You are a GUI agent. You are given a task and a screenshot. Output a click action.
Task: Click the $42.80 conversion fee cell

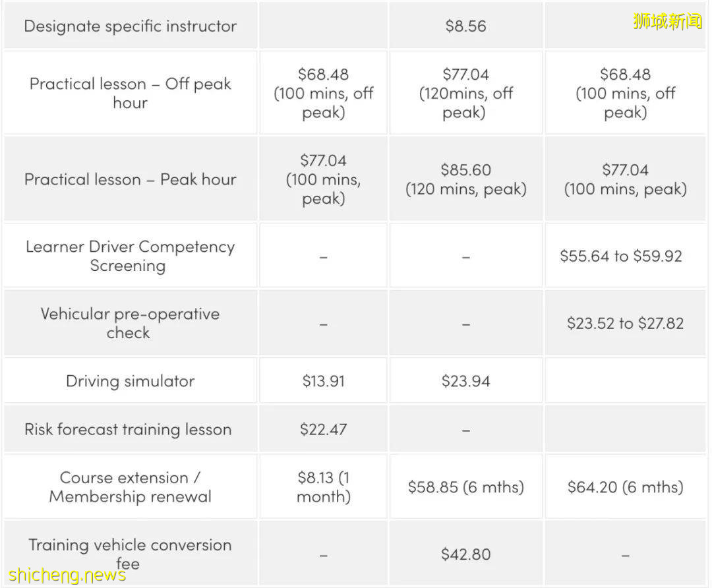[x=465, y=554]
